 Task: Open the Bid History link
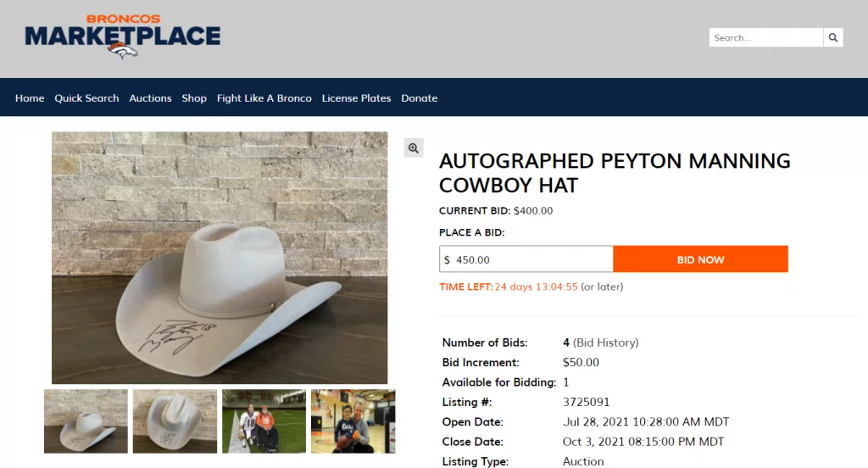tap(605, 343)
